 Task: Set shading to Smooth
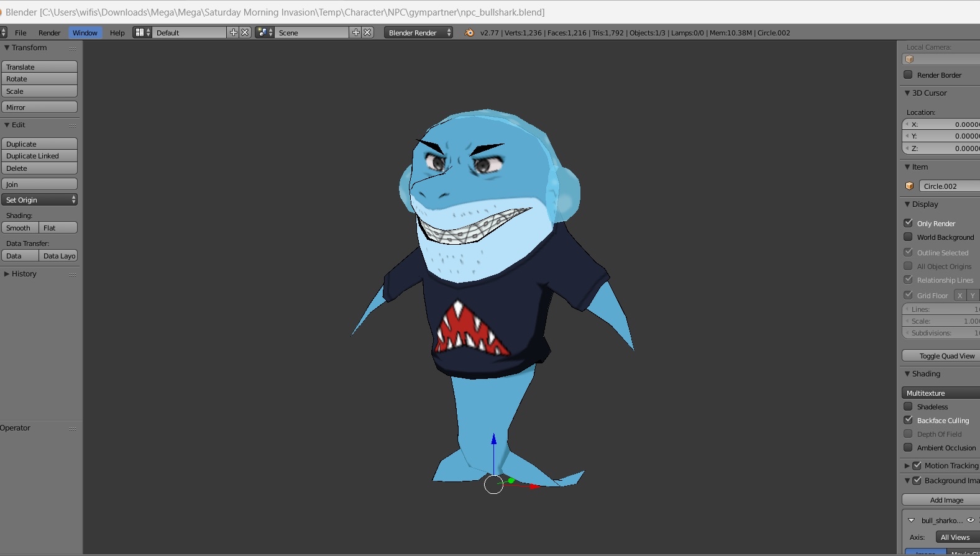pos(20,227)
